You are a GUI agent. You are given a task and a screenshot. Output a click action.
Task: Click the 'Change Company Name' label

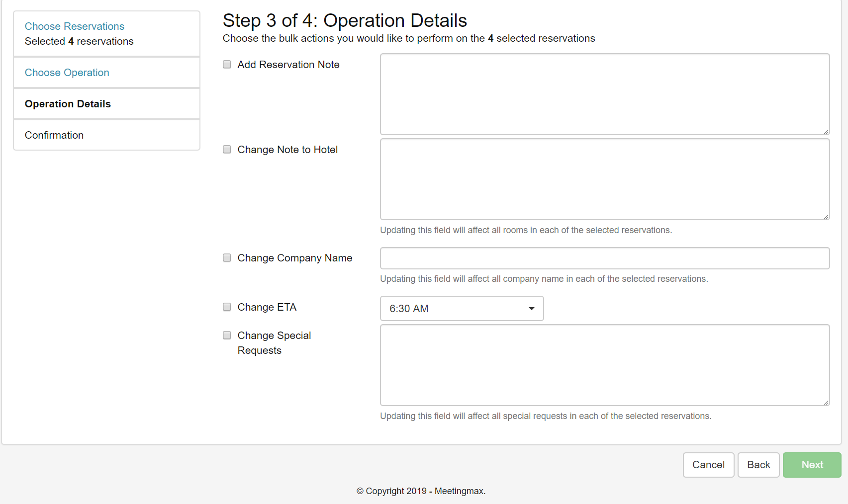295,258
